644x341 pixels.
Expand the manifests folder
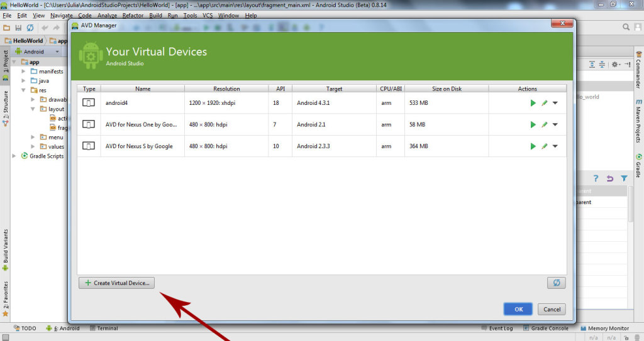click(x=23, y=72)
